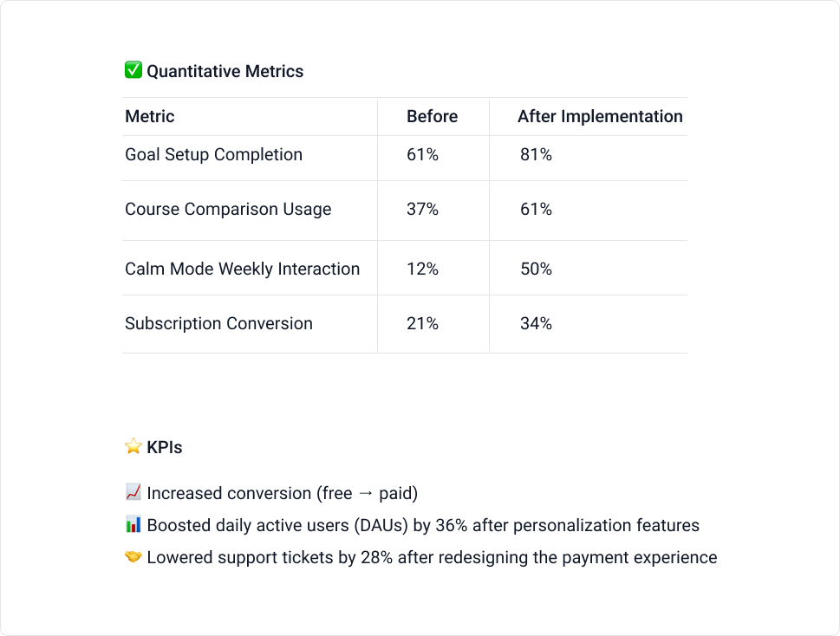Image resolution: width=840 pixels, height=636 pixels.
Task: Click the handshake emoji icon
Action: [133, 557]
